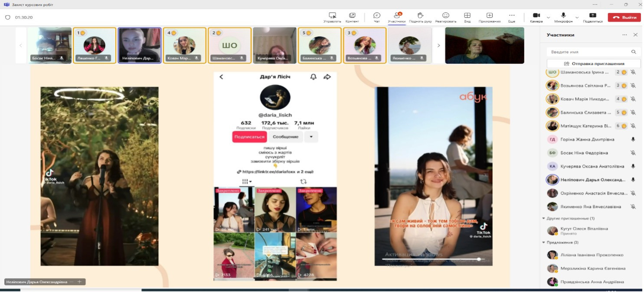The image size is (644, 293).
Task: Open the microphone options dropdown arrow
Action: pyautogui.click(x=577, y=18)
